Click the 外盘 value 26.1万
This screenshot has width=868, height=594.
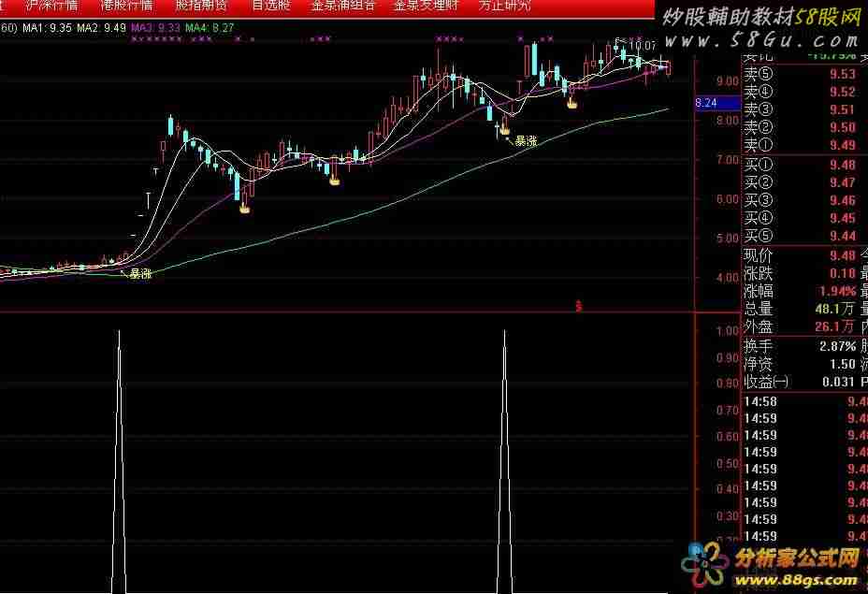[835, 326]
